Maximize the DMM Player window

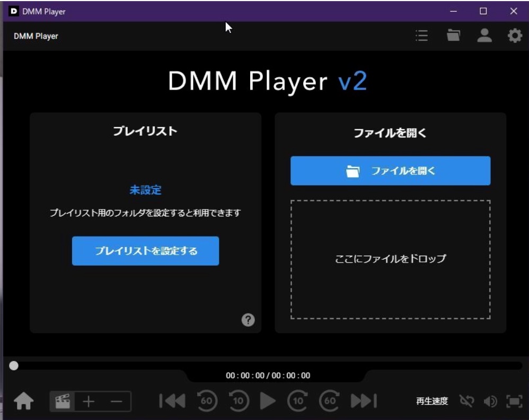coord(483,11)
